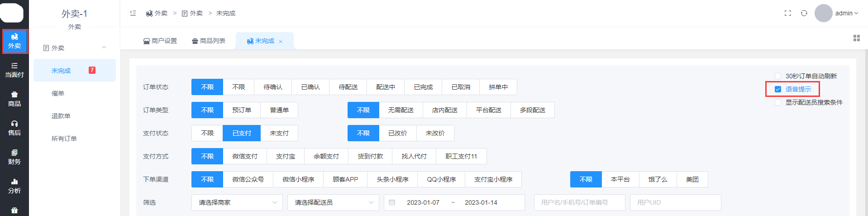The width and height of the screenshot is (868, 216).
Task: Open 所有订单 in the side menu
Action: tap(75, 139)
